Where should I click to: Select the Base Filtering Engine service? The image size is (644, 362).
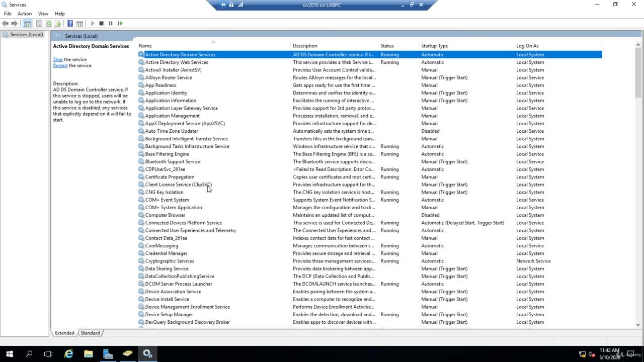tap(167, 154)
